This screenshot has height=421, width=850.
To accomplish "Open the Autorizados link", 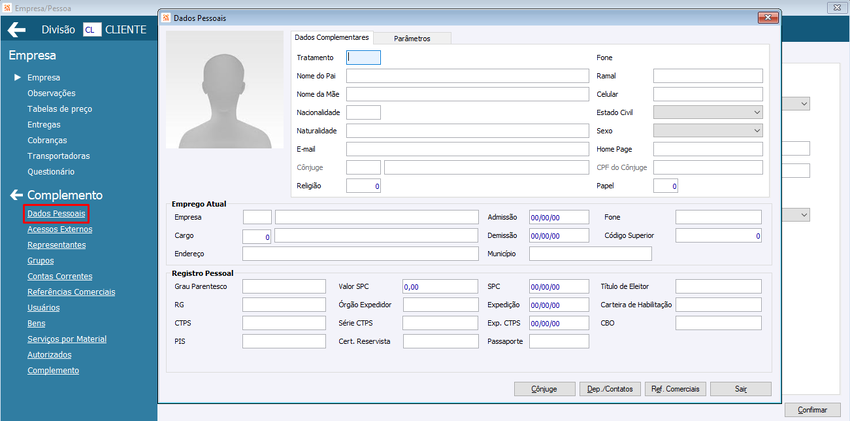I will [x=49, y=355].
